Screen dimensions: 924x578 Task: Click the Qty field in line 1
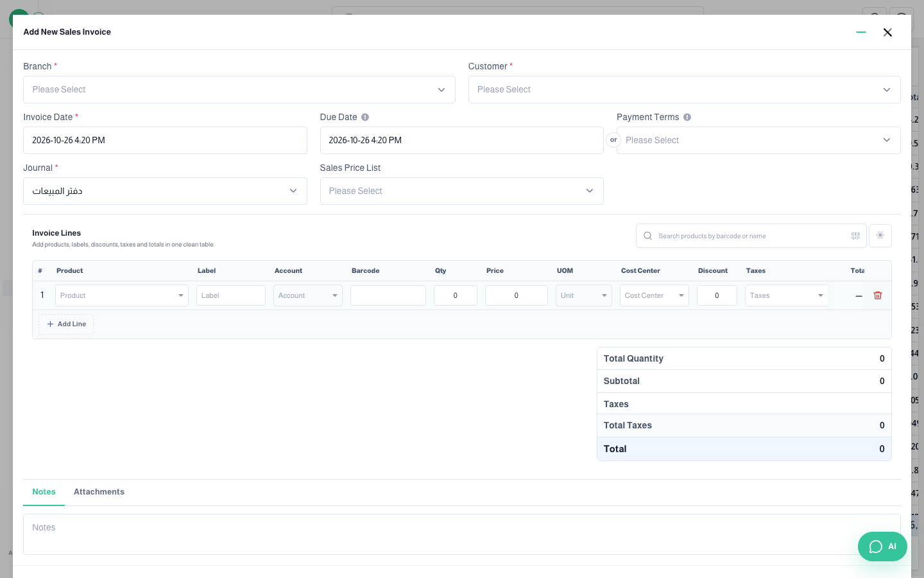(456, 295)
